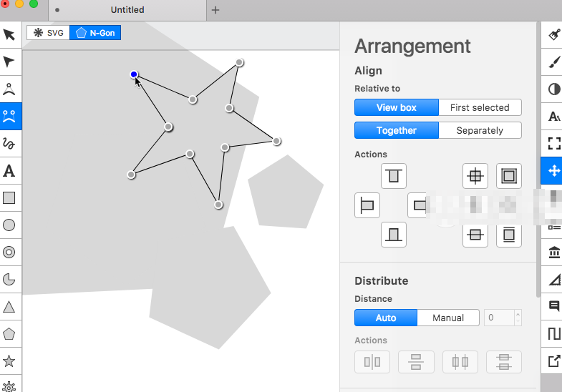Align selection to left edge
Image resolution: width=562 pixels, height=392 pixels.
pyautogui.click(x=367, y=205)
